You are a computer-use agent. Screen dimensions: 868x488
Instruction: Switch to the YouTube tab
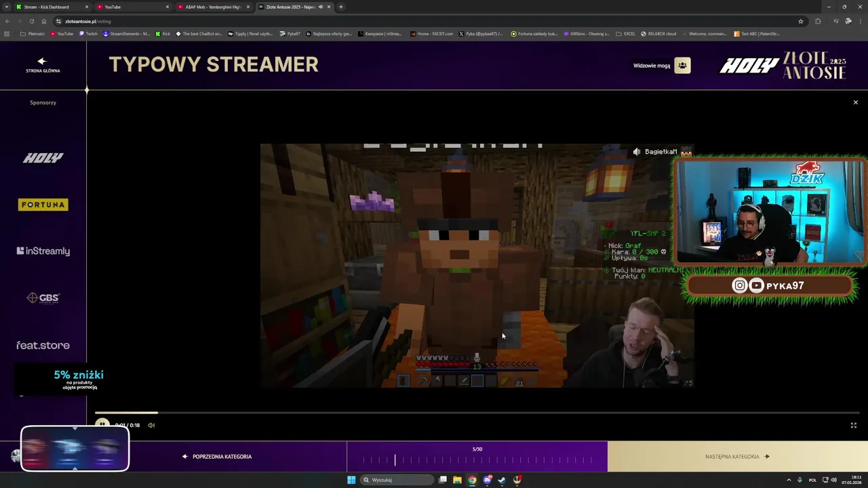coord(132,7)
